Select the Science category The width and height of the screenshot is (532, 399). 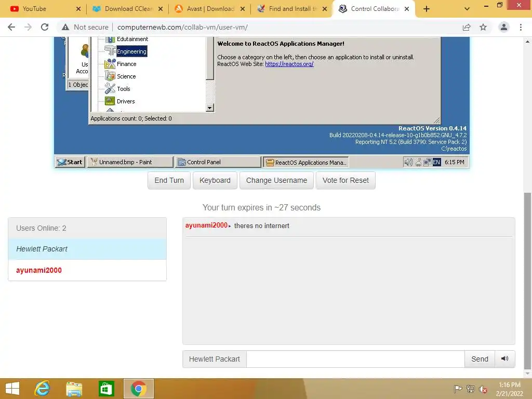coord(126,76)
